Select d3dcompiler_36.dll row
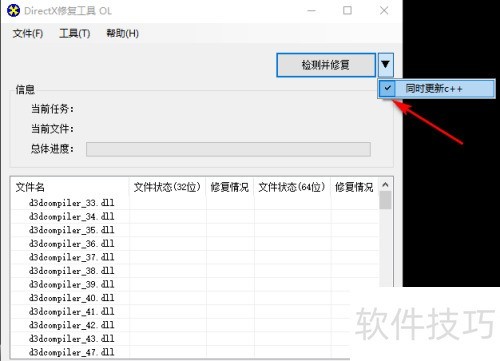Image resolution: width=500 pixels, height=361 pixels. [x=195, y=244]
